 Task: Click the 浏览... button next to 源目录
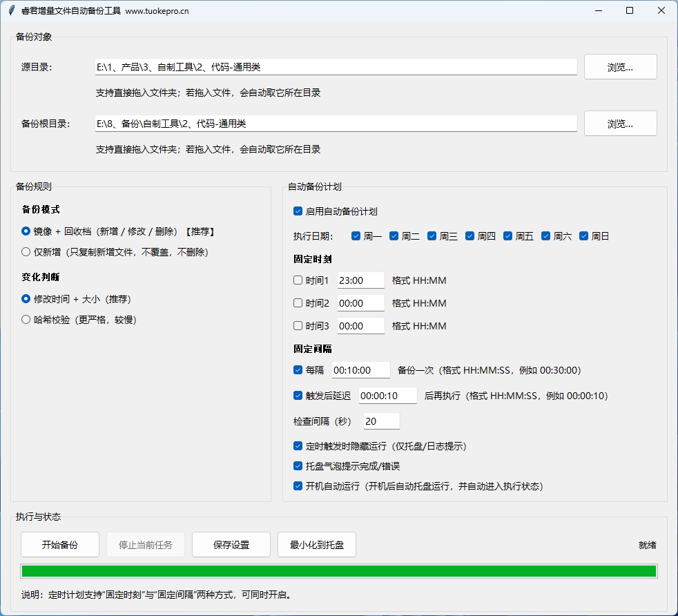(620, 67)
